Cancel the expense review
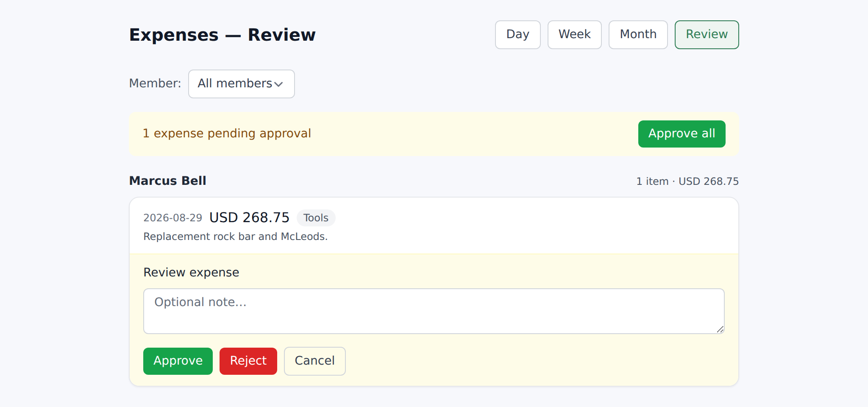This screenshot has width=868, height=407. (x=314, y=361)
